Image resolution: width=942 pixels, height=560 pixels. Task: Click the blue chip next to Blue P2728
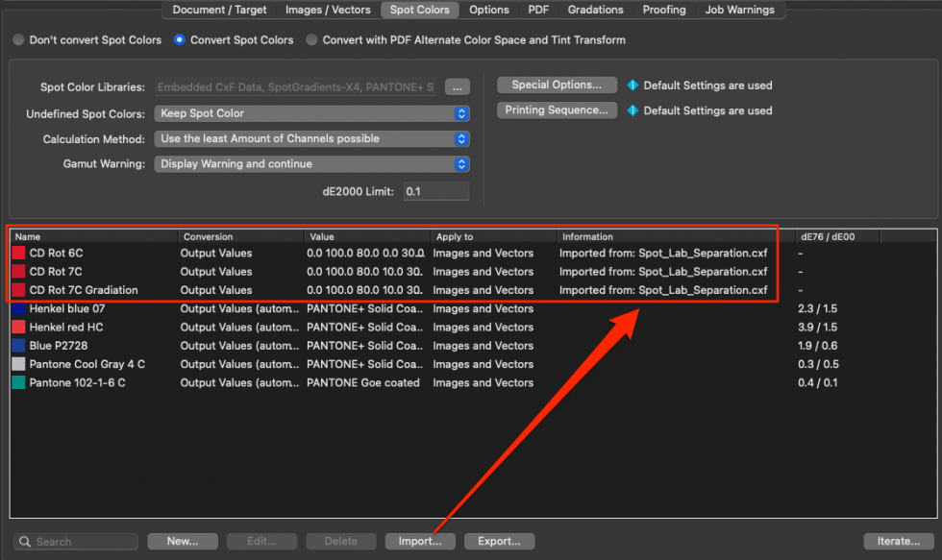click(17, 345)
